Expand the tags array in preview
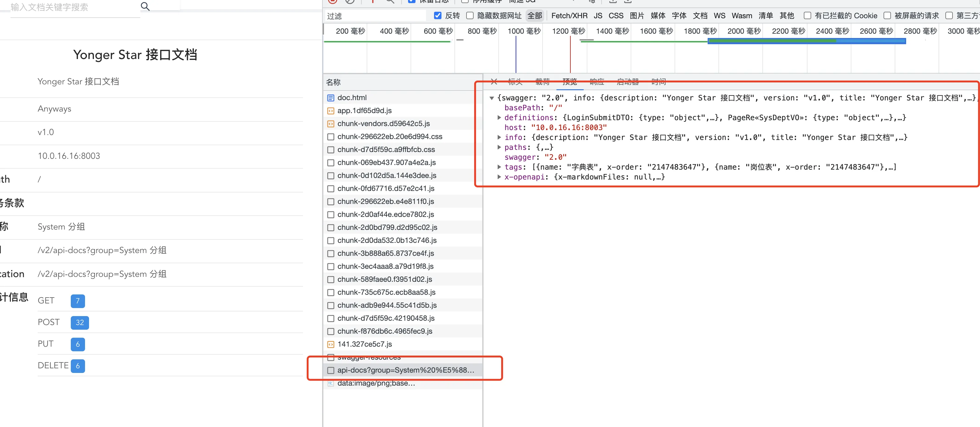 [x=499, y=167]
